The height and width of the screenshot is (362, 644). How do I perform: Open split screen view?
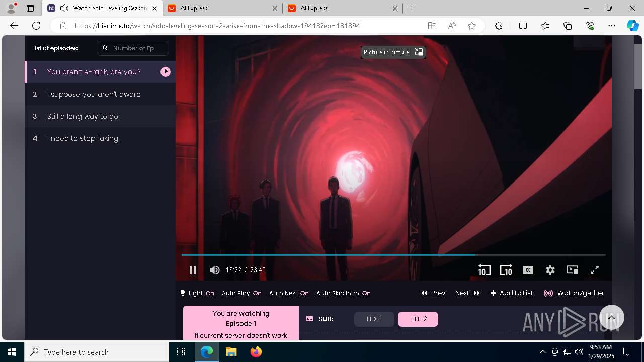pos(523,26)
